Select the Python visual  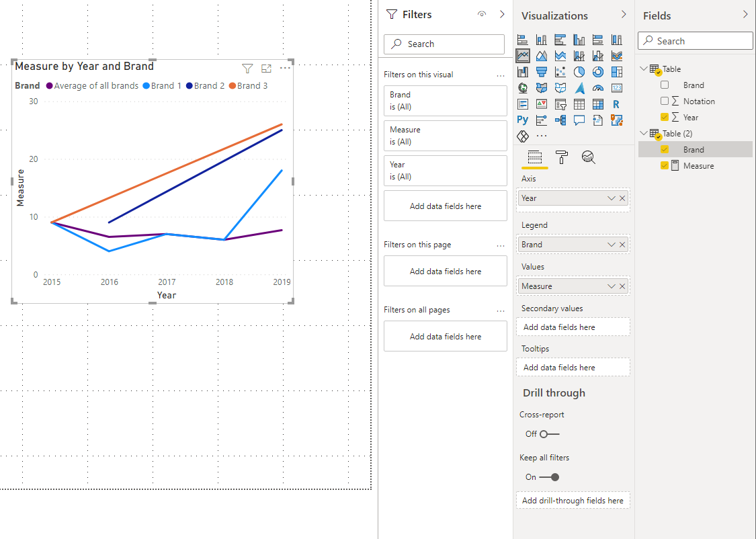[x=523, y=120]
